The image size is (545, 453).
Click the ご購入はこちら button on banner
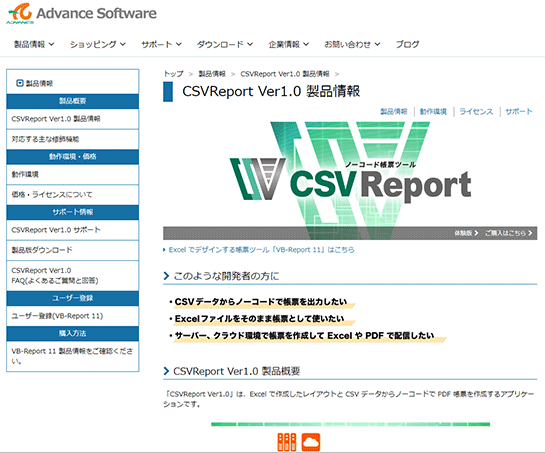pos(509,233)
